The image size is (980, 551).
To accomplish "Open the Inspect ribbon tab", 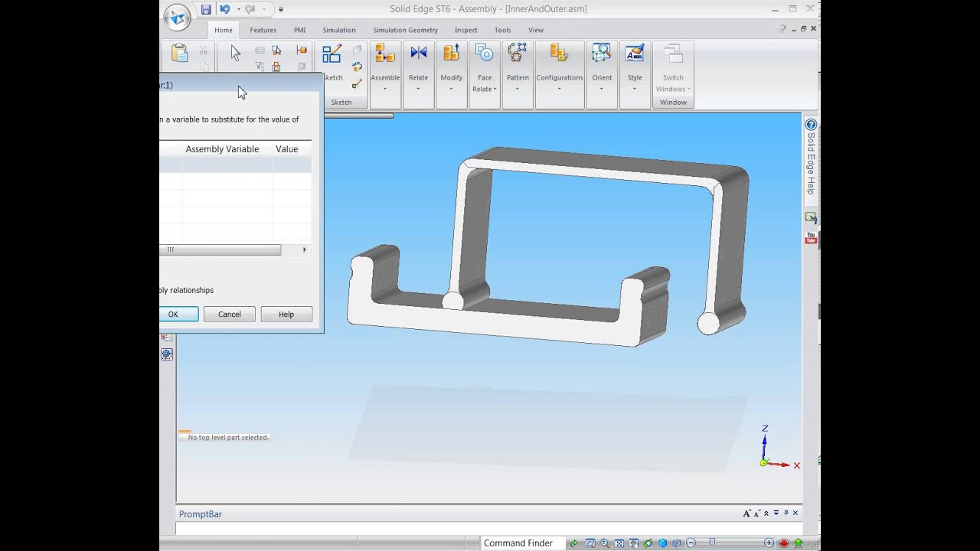I will 466,30.
